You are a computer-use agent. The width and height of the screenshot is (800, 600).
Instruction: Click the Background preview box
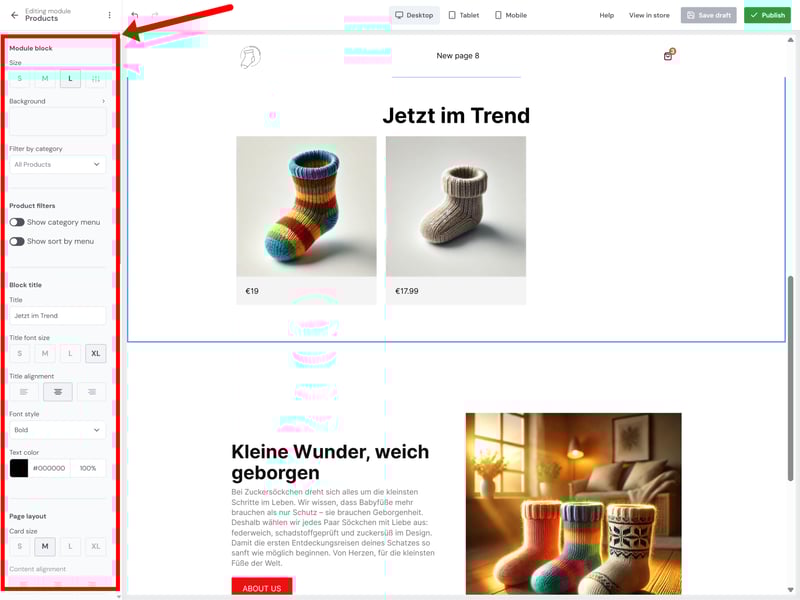click(58, 122)
